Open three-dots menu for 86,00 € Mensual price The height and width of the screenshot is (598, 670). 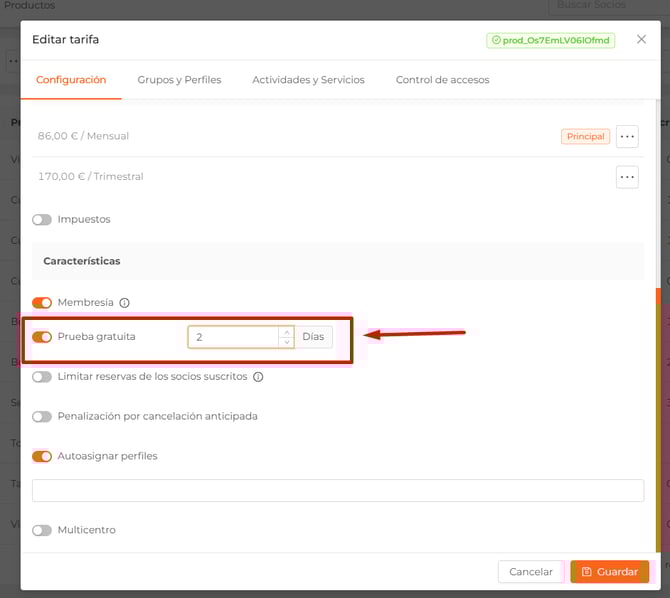click(627, 136)
